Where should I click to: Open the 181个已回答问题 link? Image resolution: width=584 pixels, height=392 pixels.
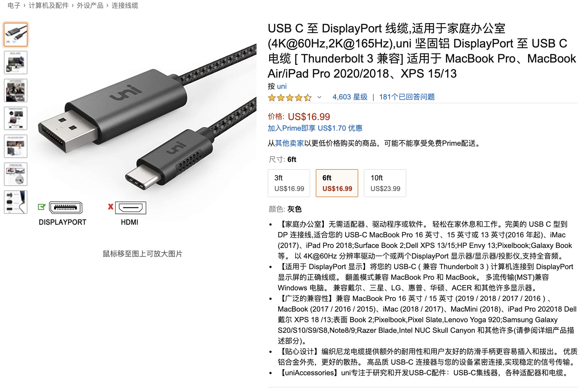pos(407,97)
